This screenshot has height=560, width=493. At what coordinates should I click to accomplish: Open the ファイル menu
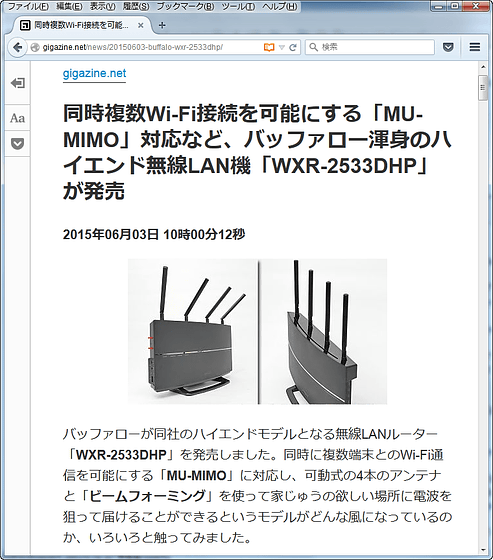point(28,6)
